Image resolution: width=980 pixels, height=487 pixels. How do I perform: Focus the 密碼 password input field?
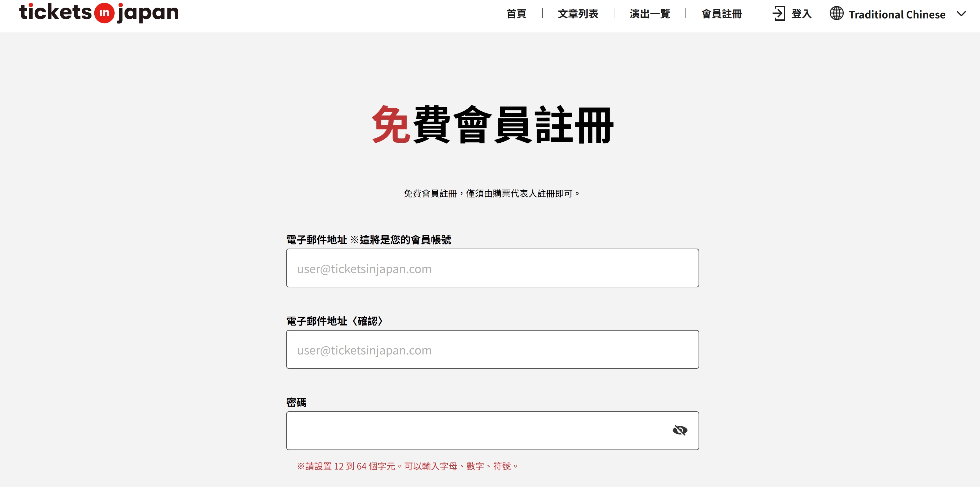pos(492,431)
